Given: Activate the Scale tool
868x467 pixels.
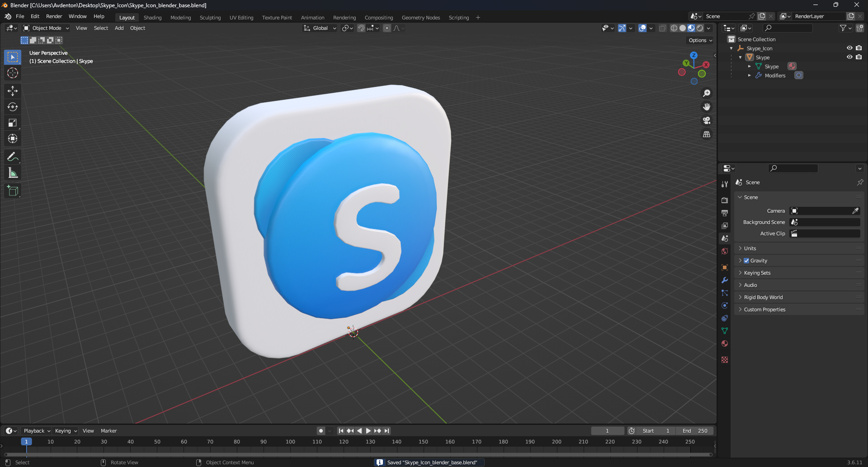Looking at the screenshot, I should click(13, 123).
